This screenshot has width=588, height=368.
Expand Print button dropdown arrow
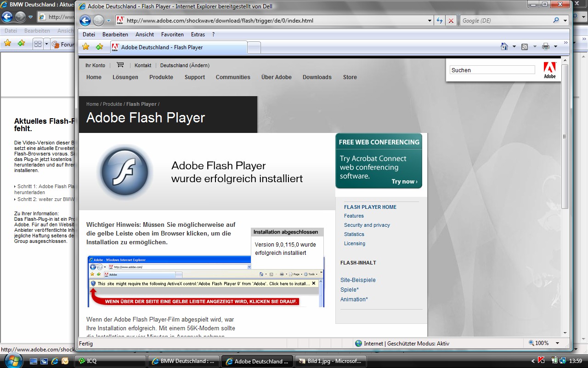tap(555, 46)
